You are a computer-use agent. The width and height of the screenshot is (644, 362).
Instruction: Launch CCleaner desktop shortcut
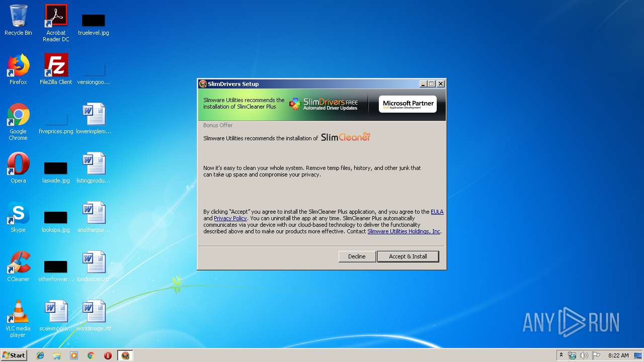(18, 266)
